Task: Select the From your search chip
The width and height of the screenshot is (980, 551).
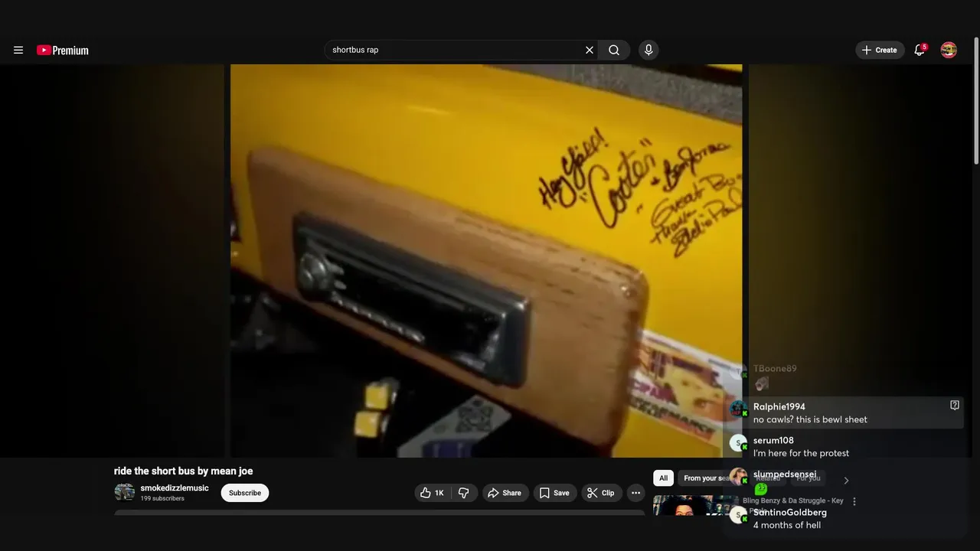Action: coord(704,478)
